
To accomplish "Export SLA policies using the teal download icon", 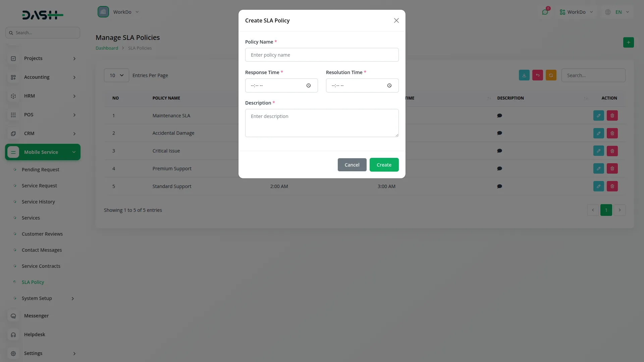I will coord(524,75).
